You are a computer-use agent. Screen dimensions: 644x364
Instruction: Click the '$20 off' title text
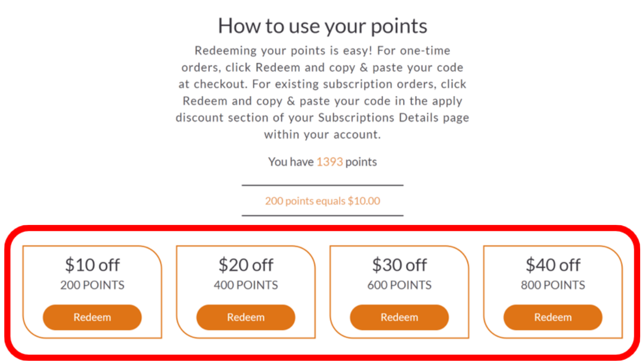[246, 265]
